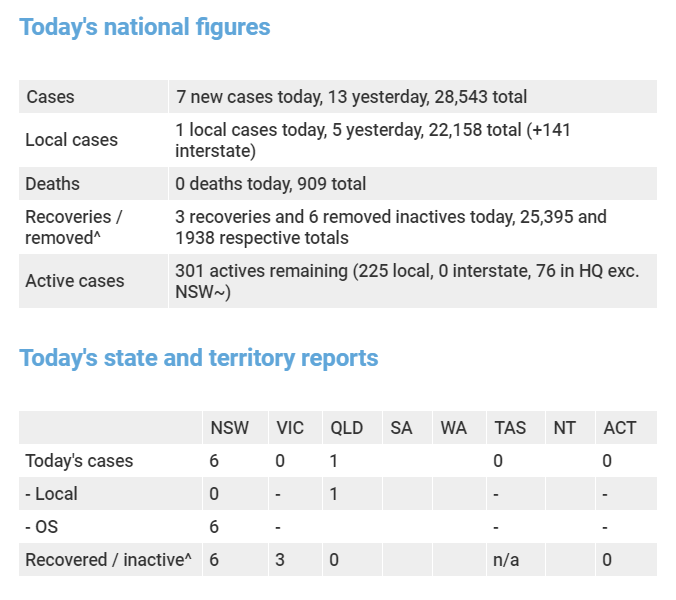Select the Local cases row label
676x600 pixels.
(x=72, y=140)
